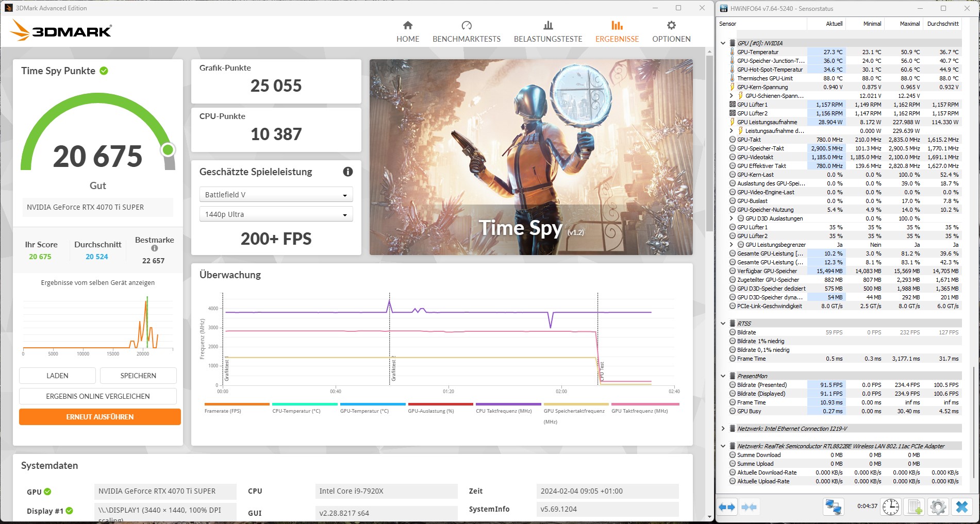The height and width of the screenshot is (524, 980).
Task: Click the Aktuell column header in HWiNFO
Action: (x=826, y=24)
